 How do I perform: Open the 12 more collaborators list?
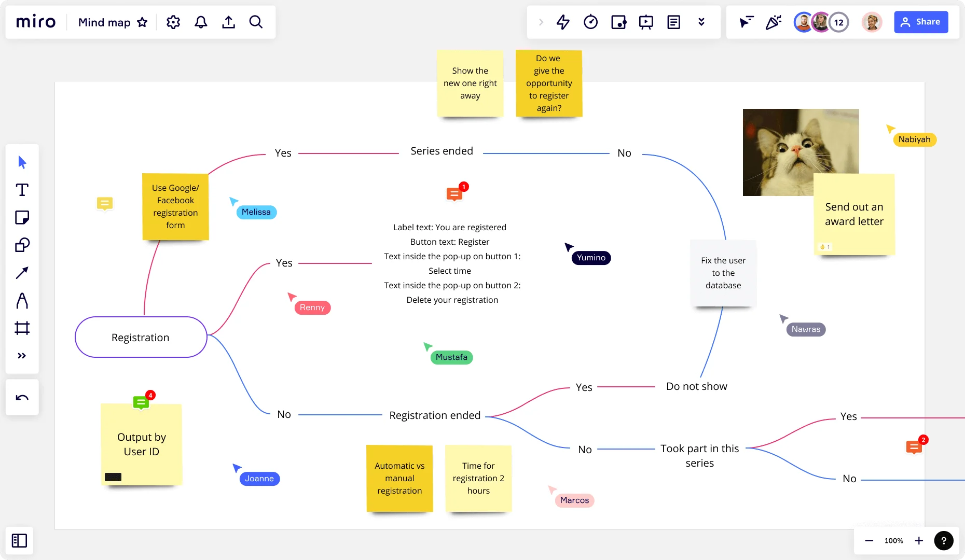(x=838, y=22)
